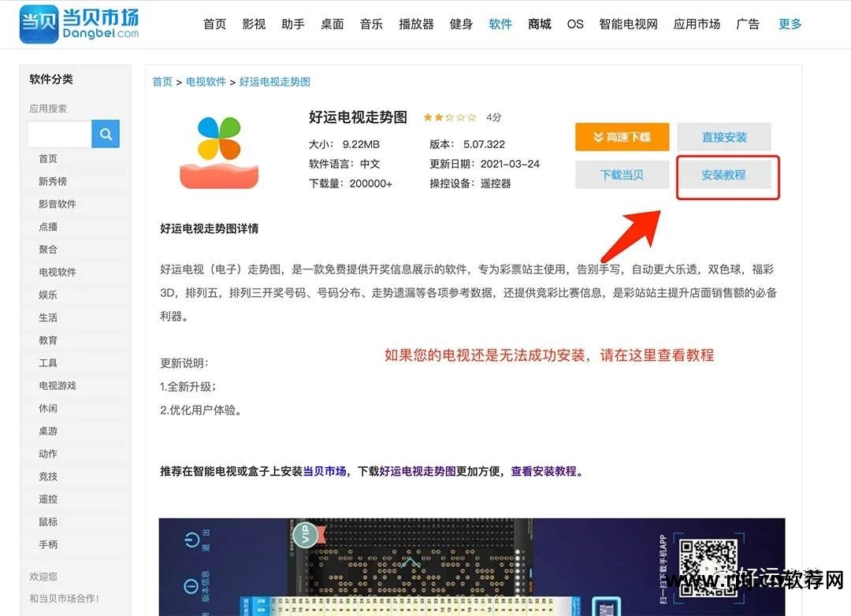Screen dimensions: 851x616
Task: Open 电视软件 in the breadcrumb trail
Action: tap(206, 81)
